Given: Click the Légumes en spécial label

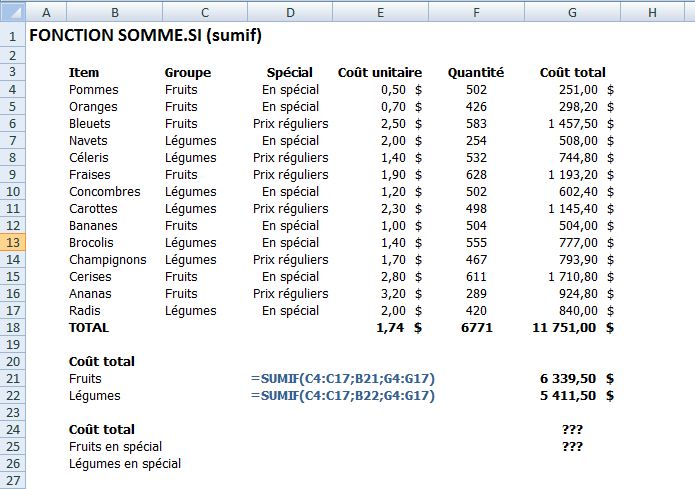Looking at the screenshot, I should tap(125, 464).
